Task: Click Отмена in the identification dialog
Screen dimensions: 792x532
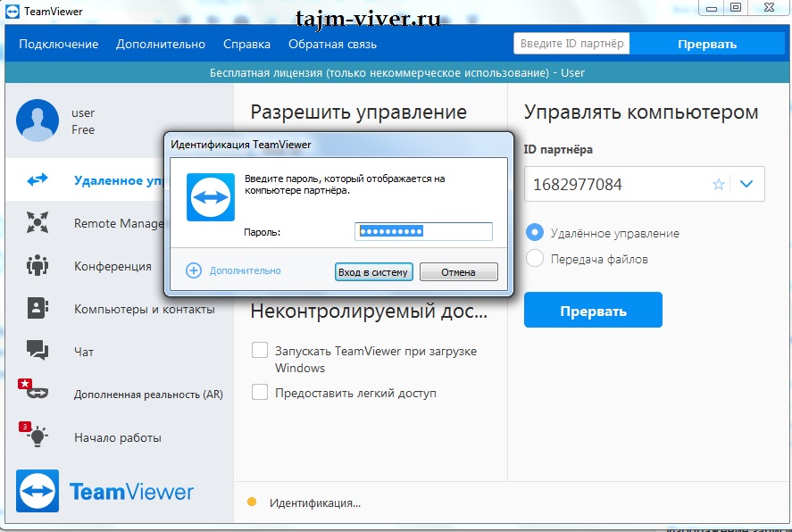Action: pyautogui.click(x=458, y=272)
